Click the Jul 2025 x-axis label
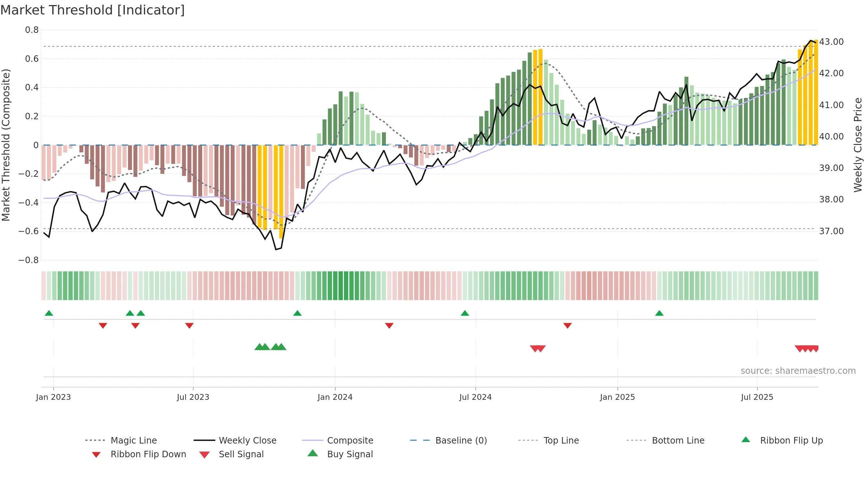This screenshot has width=868, height=488. tap(757, 397)
